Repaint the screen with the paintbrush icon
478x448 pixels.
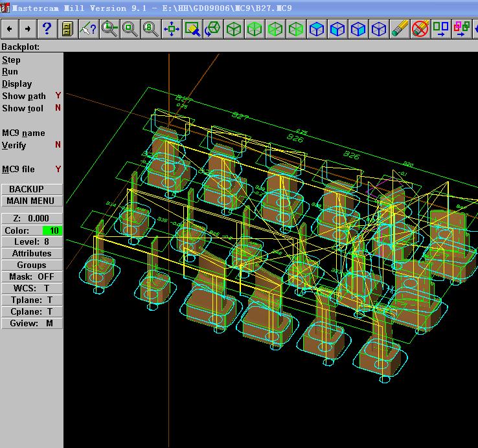(x=192, y=28)
